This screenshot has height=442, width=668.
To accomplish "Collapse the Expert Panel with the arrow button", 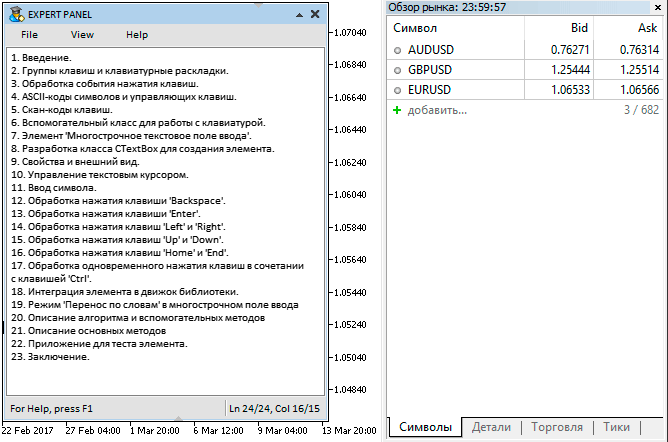I will click(299, 15).
